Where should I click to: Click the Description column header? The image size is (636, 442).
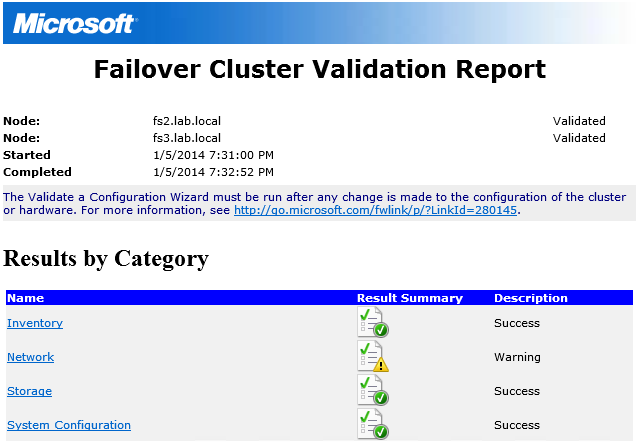coord(530,298)
